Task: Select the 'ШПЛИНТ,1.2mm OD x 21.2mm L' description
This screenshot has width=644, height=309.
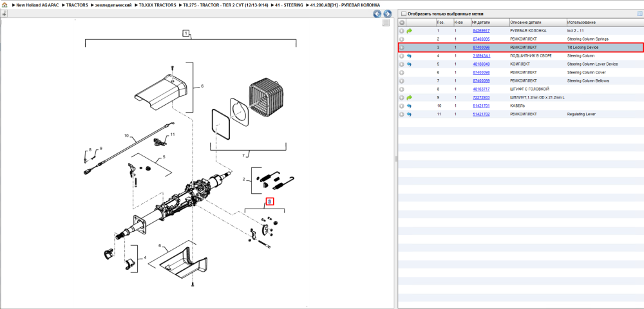Action: [537, 98]
